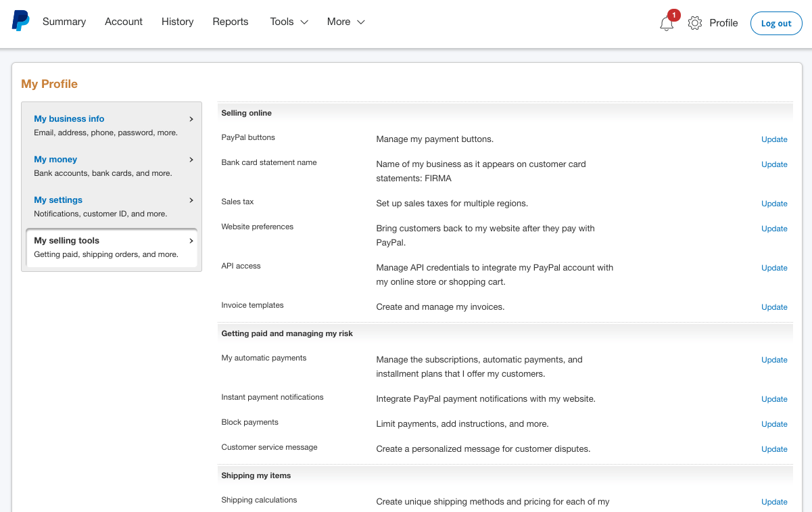Open the notifications bell icon
The width and height of the screenshot is (812, 512).
[667, 24]
